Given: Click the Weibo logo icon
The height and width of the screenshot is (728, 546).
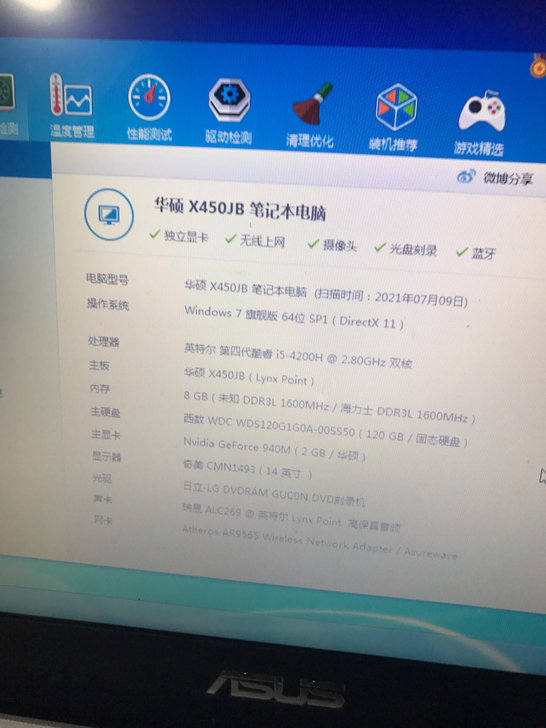Looking at the screenshot, I should pyautogui.click(x=466, y=176).
